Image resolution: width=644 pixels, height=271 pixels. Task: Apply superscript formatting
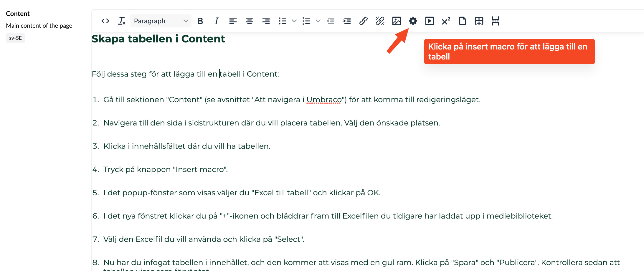(446, 21)
